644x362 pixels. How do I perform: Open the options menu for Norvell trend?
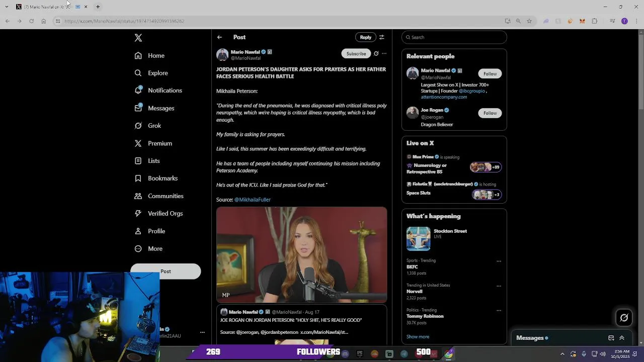point(499,286)
